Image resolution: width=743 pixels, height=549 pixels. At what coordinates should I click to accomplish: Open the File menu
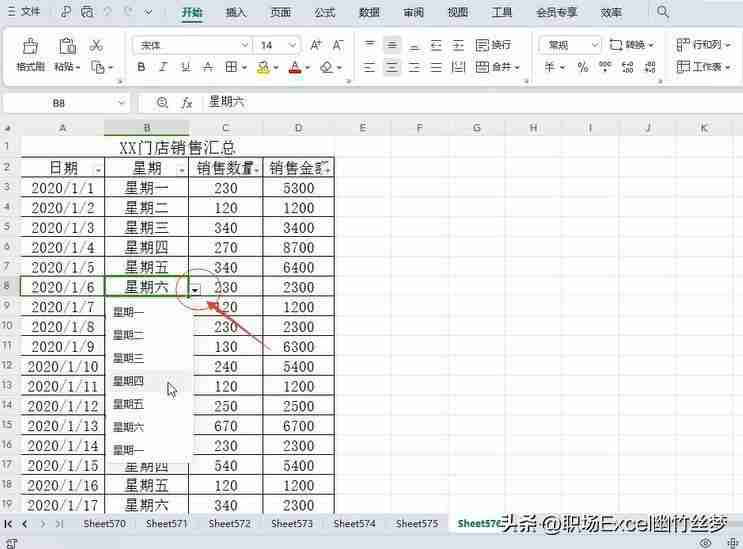pyautogui.click(x=24, y=11)
